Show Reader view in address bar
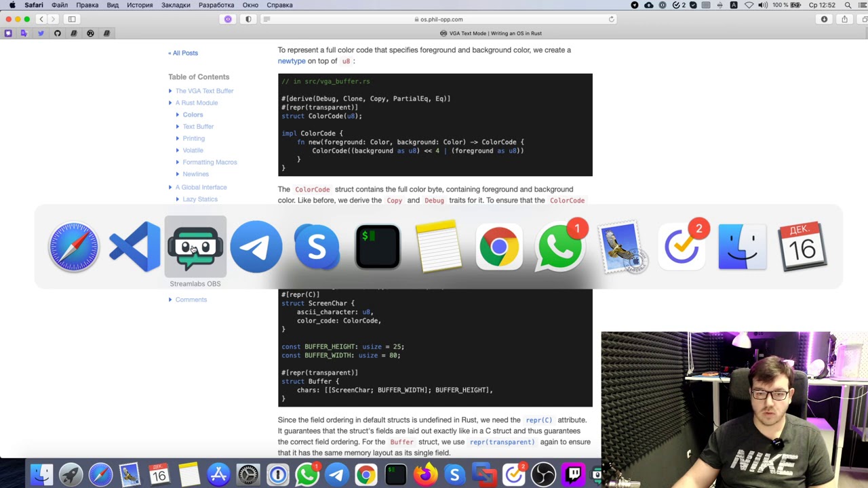Image resolution: width=868 pixels, height=488 pixels. coord(267,19)
